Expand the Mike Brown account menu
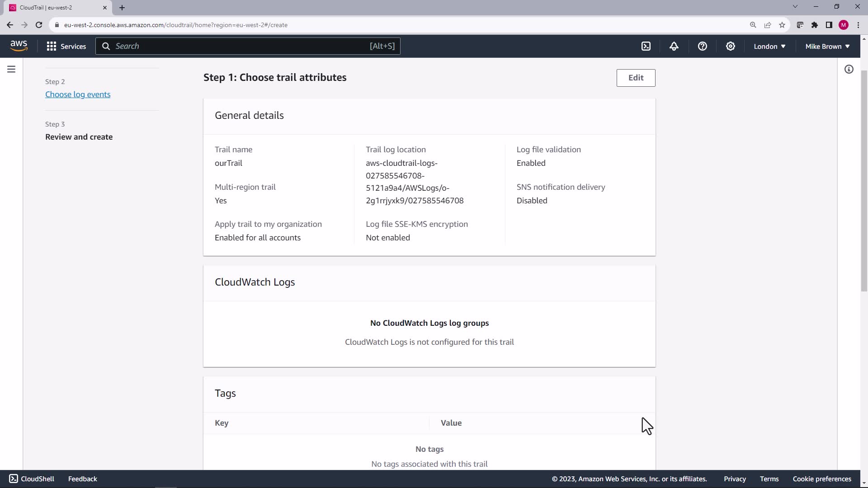 [827, 46]
